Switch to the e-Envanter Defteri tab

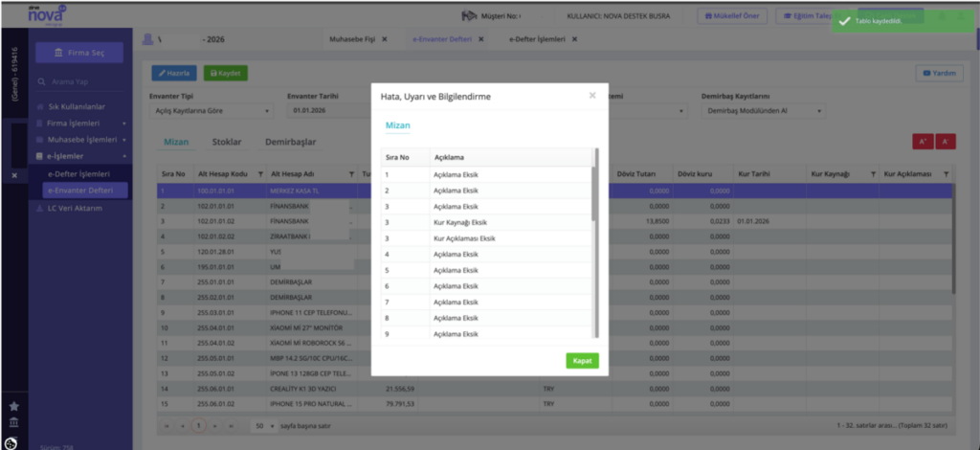(x=442, y=38)
